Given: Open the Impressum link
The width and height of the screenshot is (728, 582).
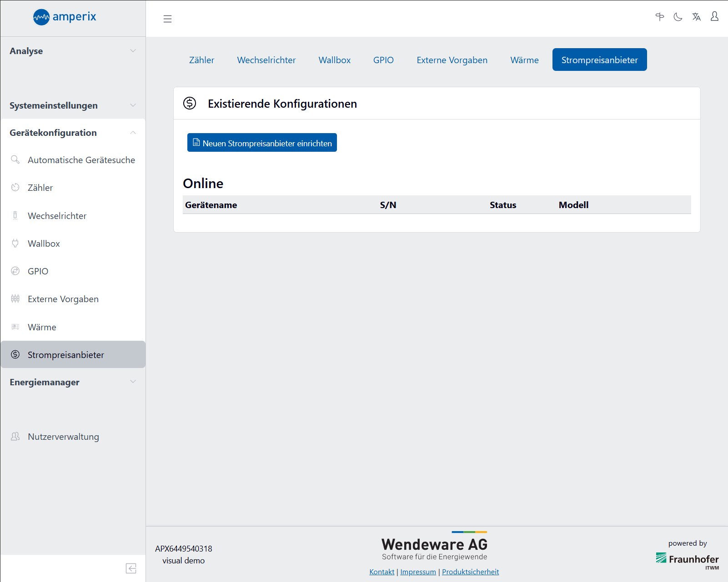Looking at the screenshot, I should tap(418, 572).
